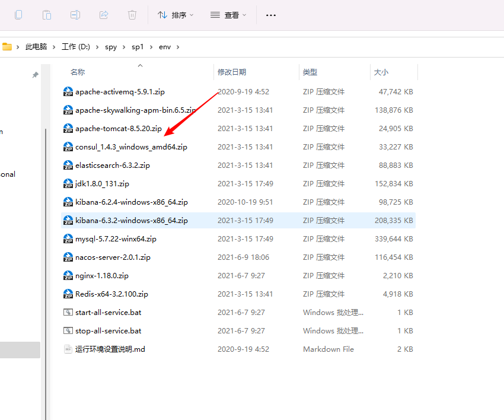The image size is (504, 420).
Task: Click file name mysql-5.7.22-winx64.zip
Action: point(116,239)
